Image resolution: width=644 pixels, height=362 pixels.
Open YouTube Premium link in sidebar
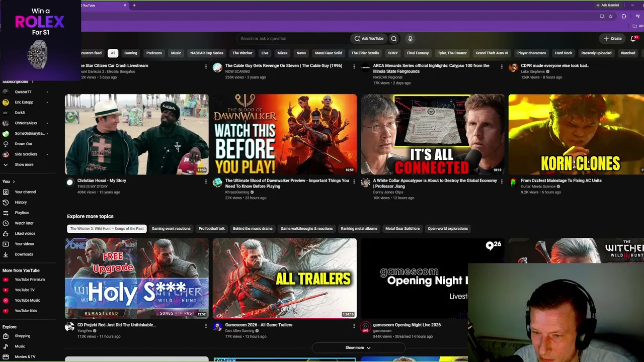pos(29,280)
